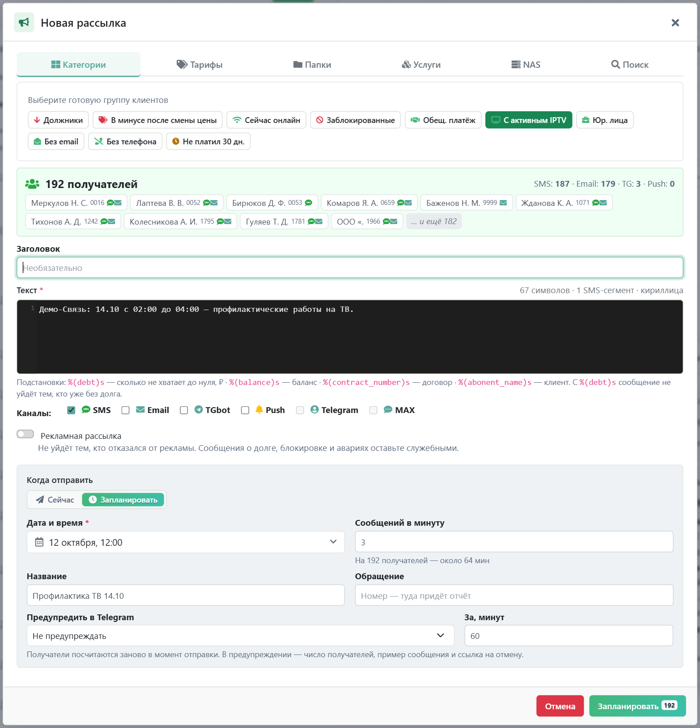This screenshot has height=728, width=700.
Task: Click the green SMS bubble channel icon
Action: click(86, 409)
